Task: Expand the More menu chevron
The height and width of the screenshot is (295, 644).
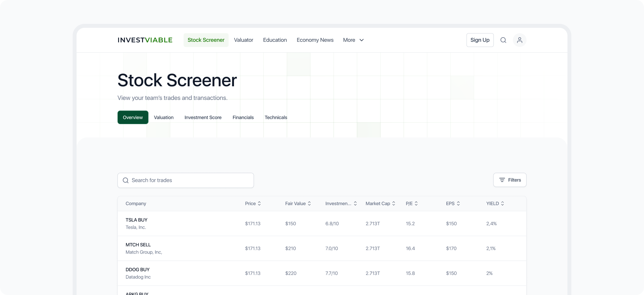Action: 362,40
